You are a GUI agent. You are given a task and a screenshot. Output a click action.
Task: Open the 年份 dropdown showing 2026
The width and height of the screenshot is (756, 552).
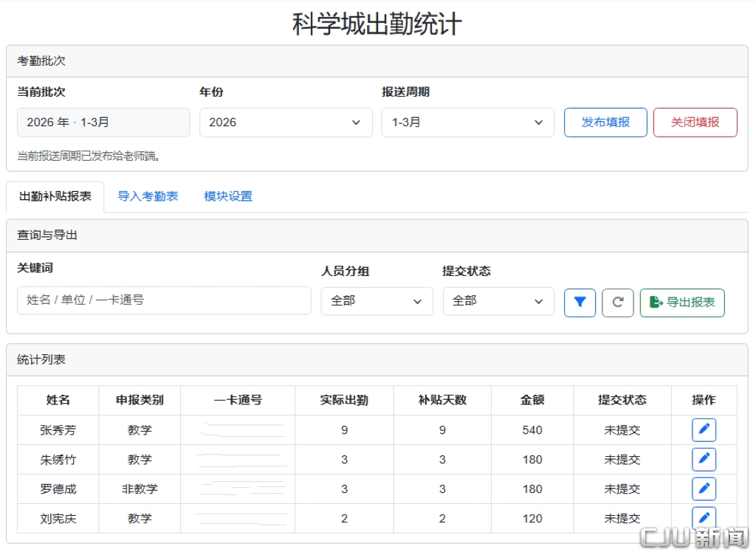click(x=286, y=123)
